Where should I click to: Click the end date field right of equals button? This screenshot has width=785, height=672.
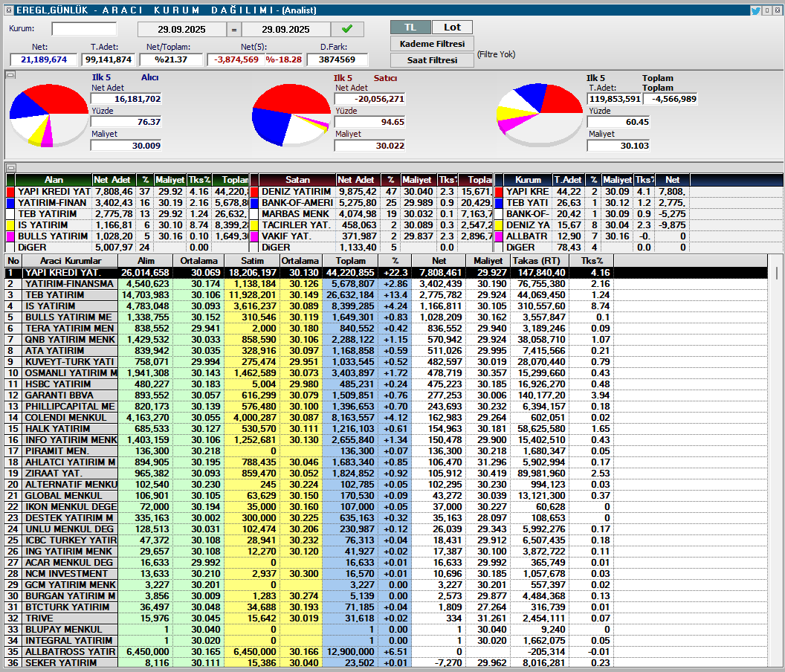(286, 30)
